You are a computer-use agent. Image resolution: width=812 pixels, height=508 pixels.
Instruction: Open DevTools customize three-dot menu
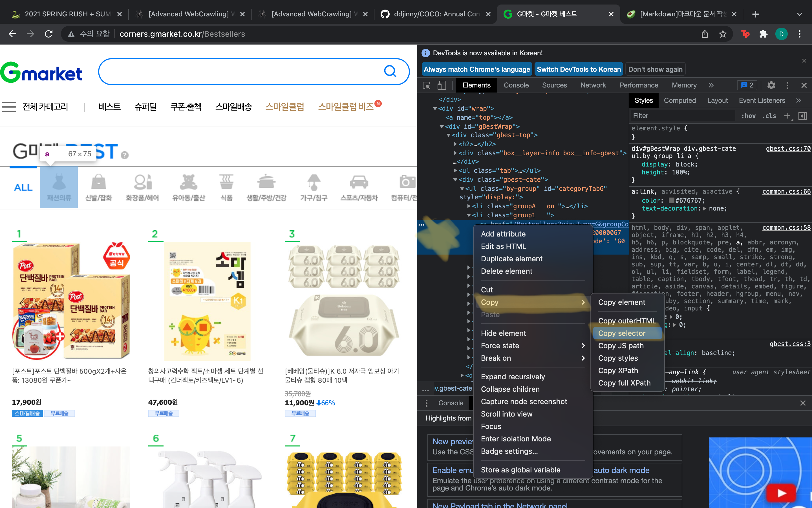pos(787,85)
